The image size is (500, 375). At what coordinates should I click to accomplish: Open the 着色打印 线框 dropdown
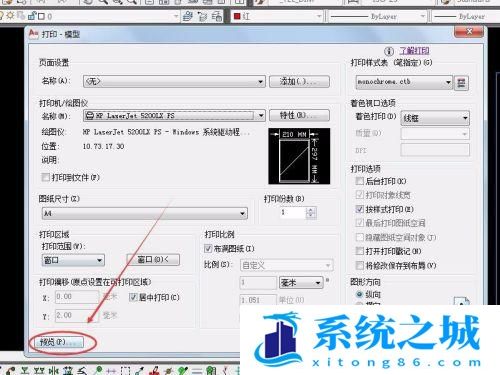click(435, 118)
